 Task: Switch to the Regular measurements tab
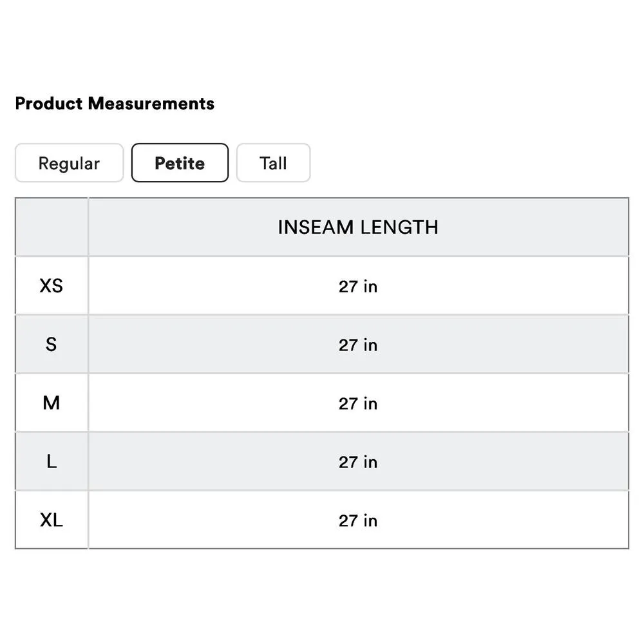pos(69,163)
